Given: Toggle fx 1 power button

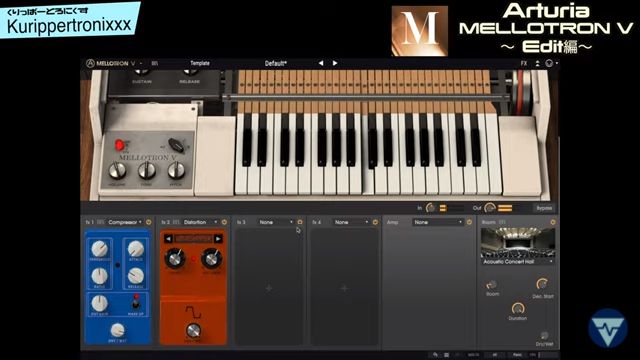Looking at the screenshot, I should 149,222.
